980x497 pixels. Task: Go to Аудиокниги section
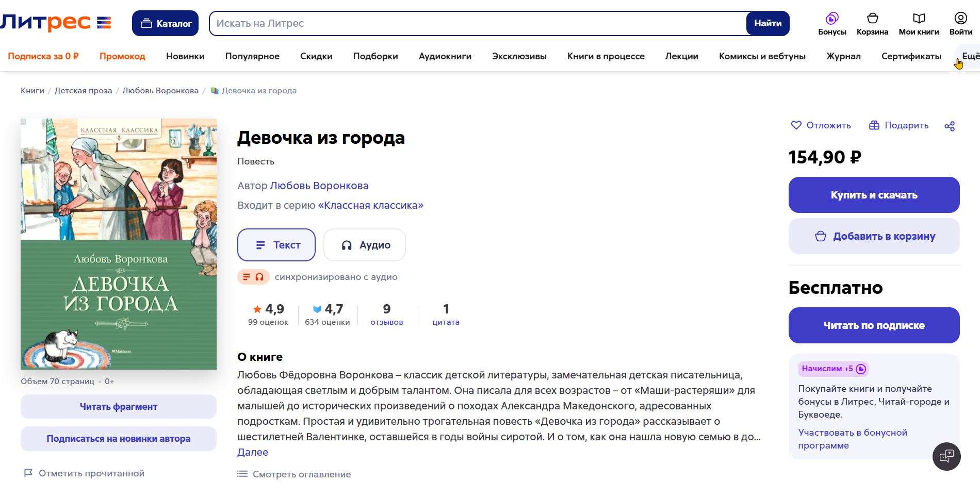445,56
